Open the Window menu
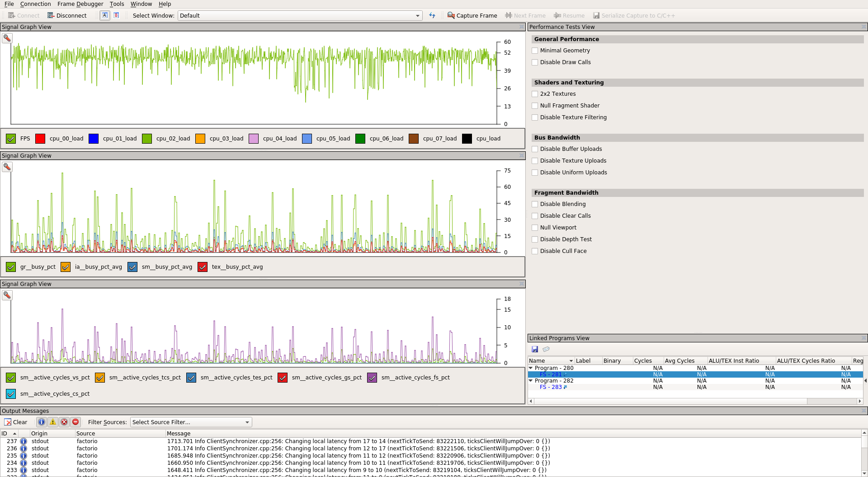 [x=141, y=4]
